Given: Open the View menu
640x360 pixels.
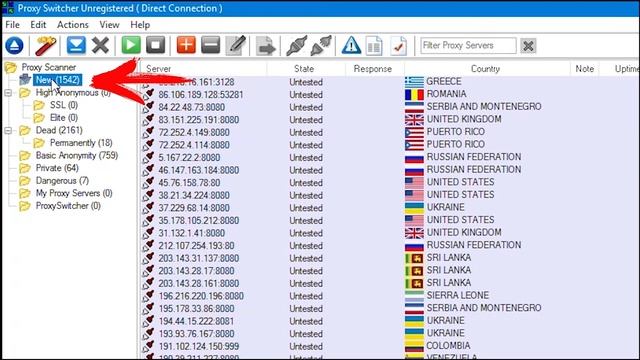Looking at the screenshot, I should tap(109, 25).
